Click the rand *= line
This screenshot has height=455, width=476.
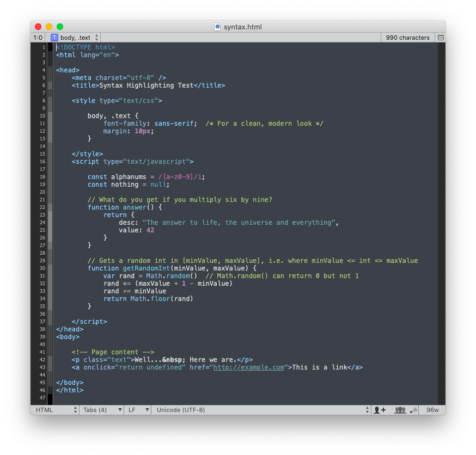(168, 284)
